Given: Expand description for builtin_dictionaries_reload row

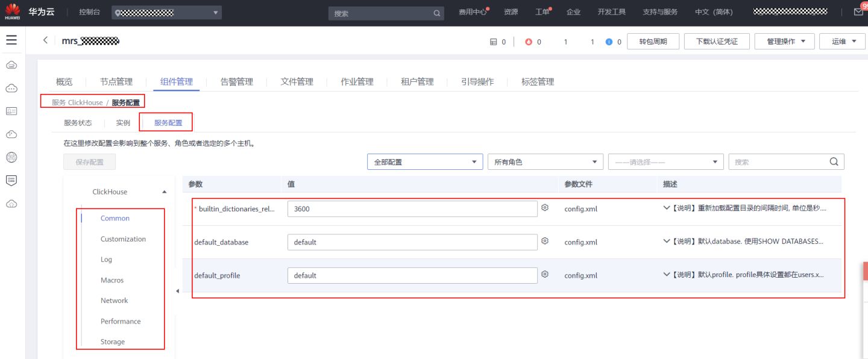Looking at the screenshot, I should (x=667, y=208).
